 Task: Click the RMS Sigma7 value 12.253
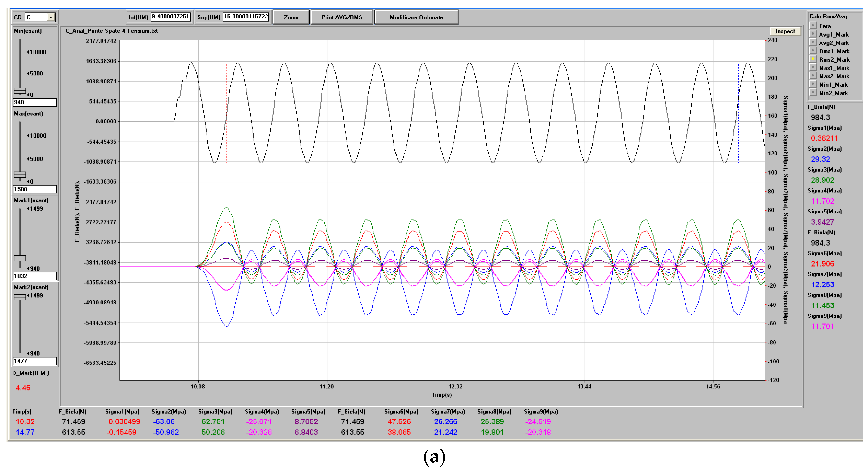coord(822,284)
